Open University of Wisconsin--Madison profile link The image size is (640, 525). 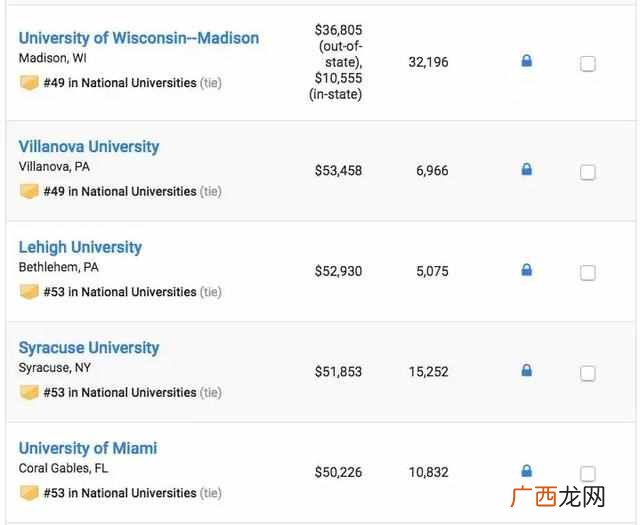pyautogui.click(x=139, y=38)
